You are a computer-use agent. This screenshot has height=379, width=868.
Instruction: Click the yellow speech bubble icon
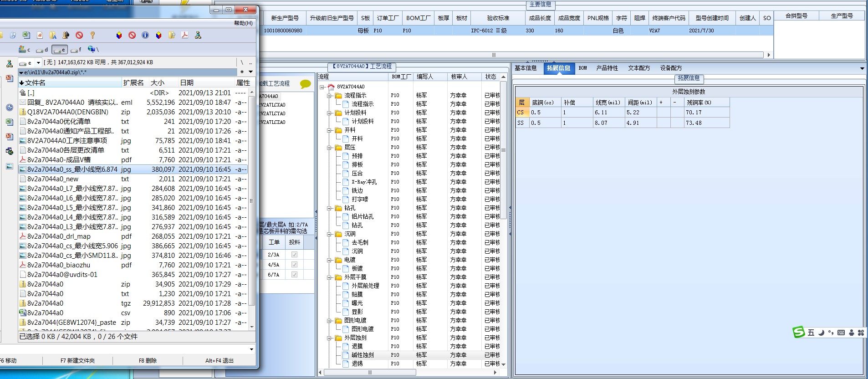click(305, 84)
